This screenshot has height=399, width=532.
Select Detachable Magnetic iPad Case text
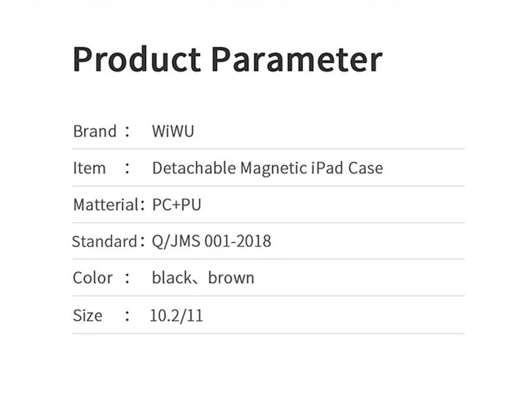[x=267, y=168]
